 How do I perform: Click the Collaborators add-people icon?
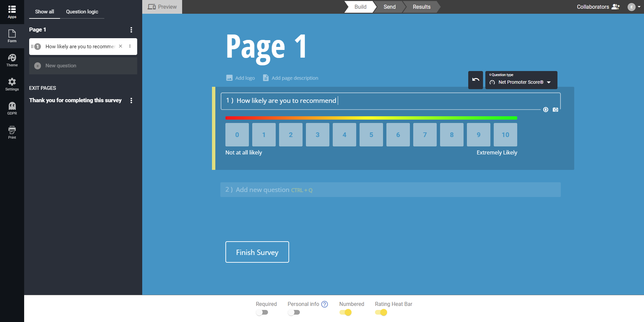pos(615,7)
